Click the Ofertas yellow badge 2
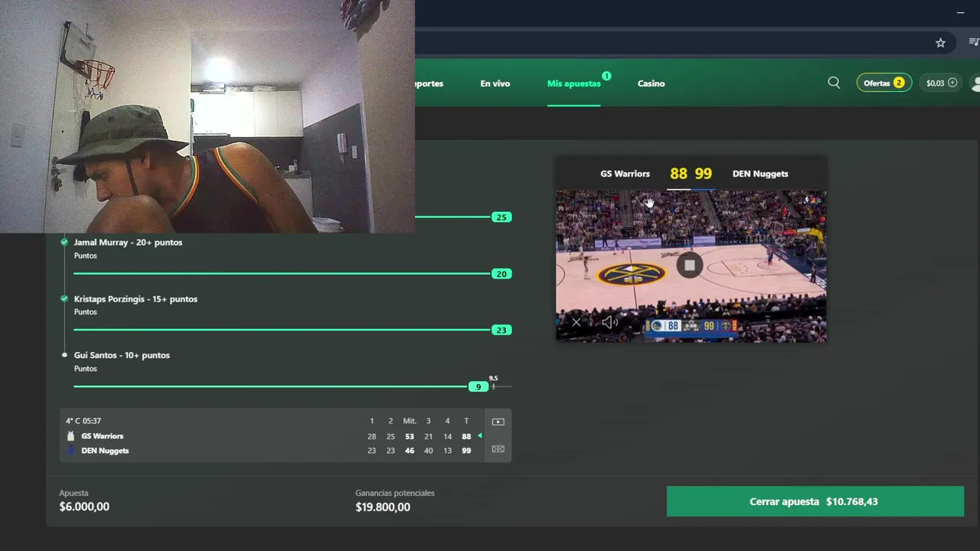The height and width of the screenshot is (551, 980). (899, 83)
